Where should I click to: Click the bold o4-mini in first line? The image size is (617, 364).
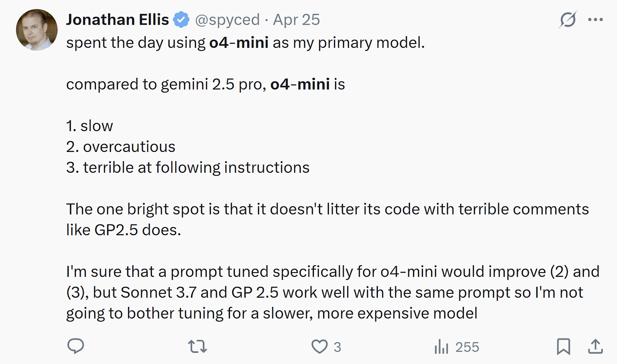pos(239,42)
